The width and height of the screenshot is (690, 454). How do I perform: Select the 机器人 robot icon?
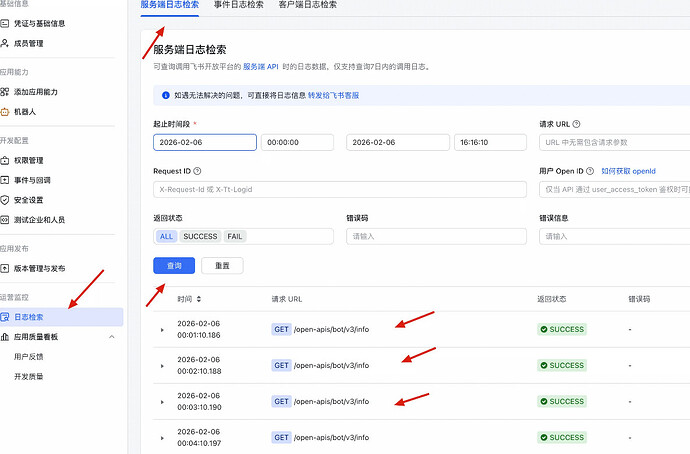(8, 112)
